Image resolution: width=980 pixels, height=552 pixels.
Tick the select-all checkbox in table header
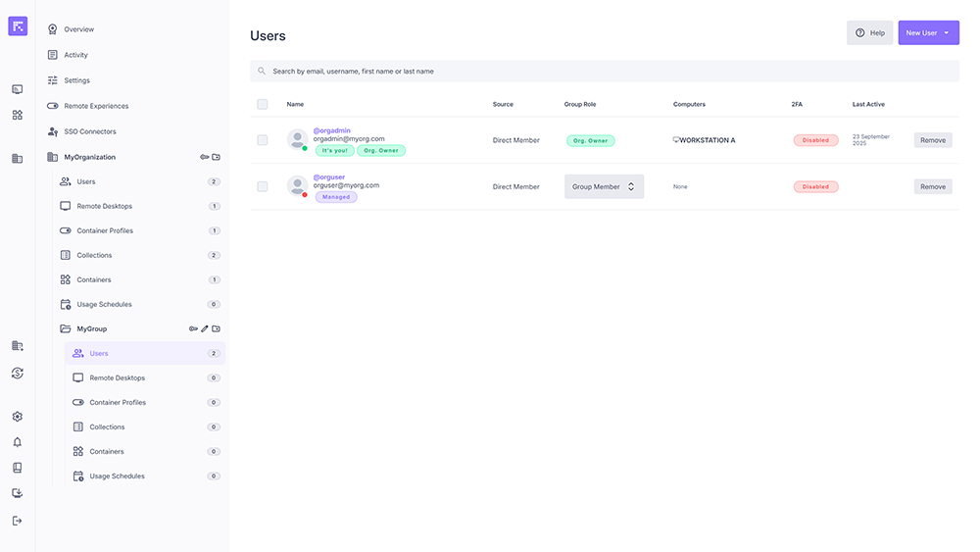click(262, 104)
